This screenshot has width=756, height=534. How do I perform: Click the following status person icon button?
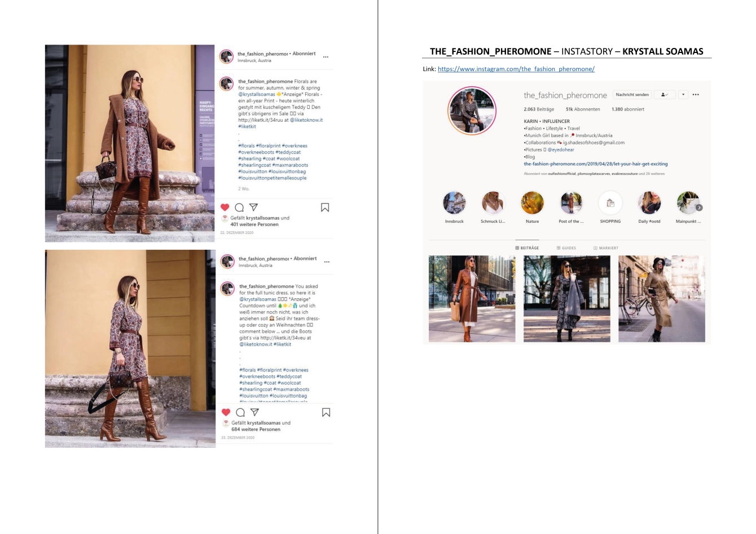coord(665,95)
